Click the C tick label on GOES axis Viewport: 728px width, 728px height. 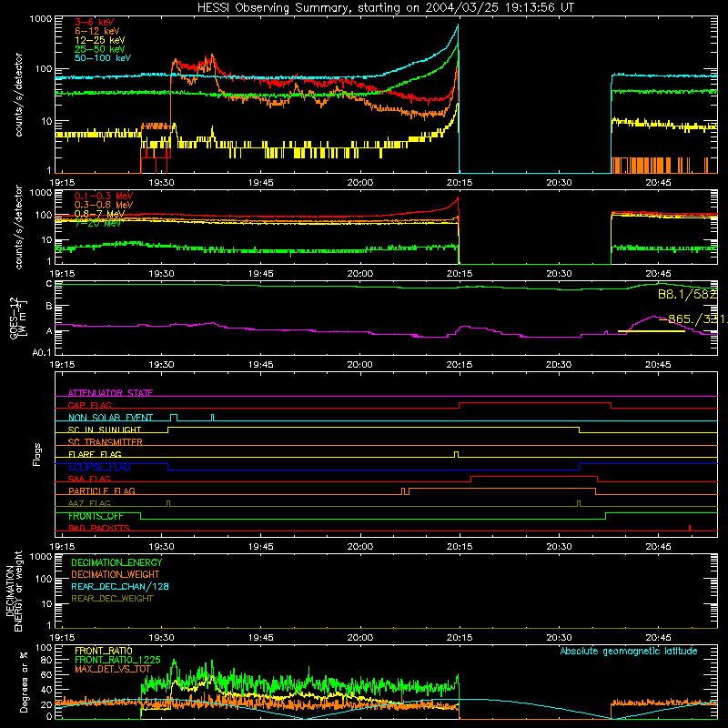pos(49,284)
